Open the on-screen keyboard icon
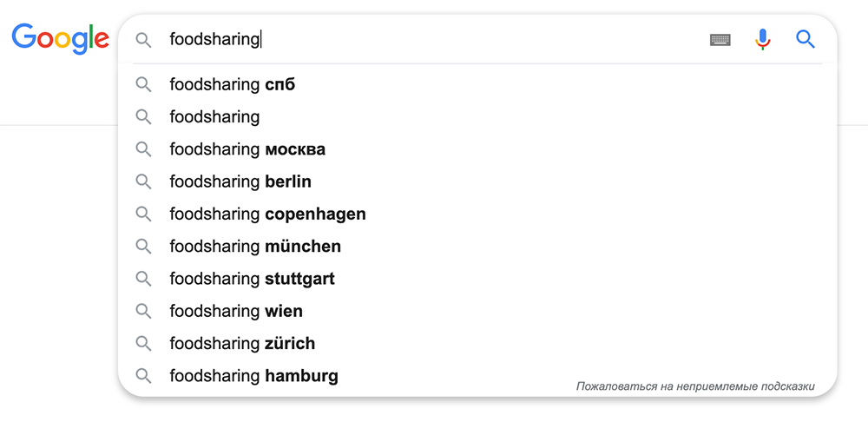Viewport: 868px width, 422px height. 720,40
